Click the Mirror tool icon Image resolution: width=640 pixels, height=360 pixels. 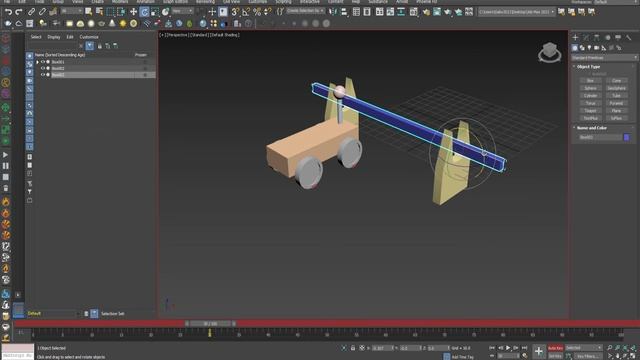click(333, 12)
